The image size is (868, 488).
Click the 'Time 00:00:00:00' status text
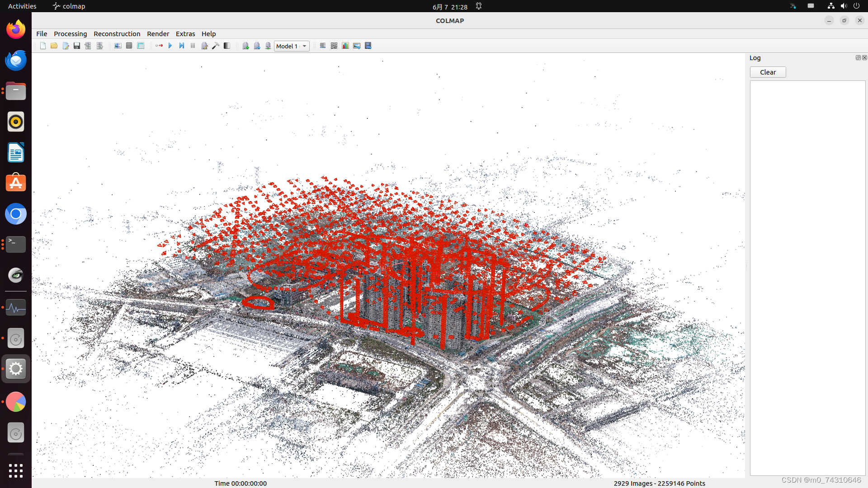tap(241, 483)
